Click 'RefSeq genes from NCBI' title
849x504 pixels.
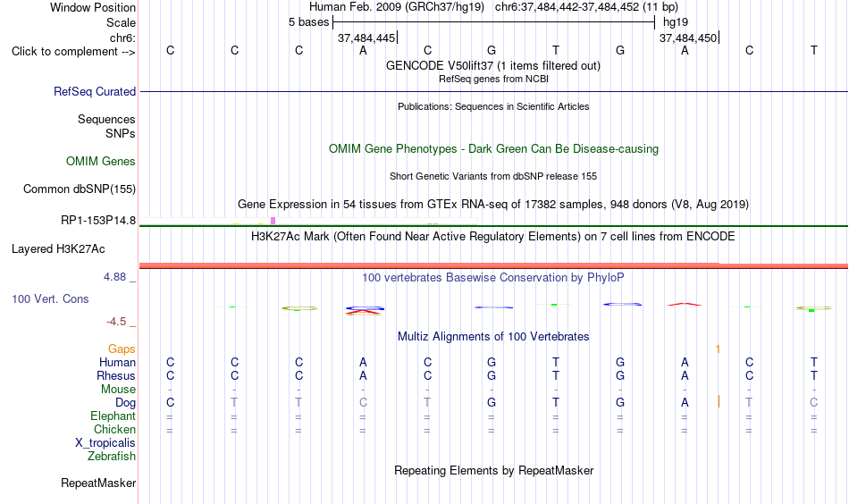tap(493, 79)
